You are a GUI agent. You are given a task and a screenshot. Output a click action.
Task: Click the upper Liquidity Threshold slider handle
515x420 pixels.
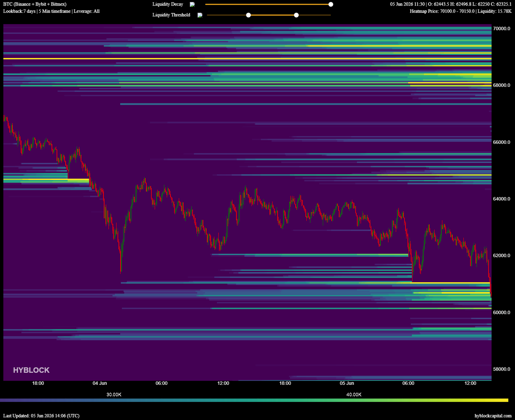pyautogui.click(x=296, y=15)
